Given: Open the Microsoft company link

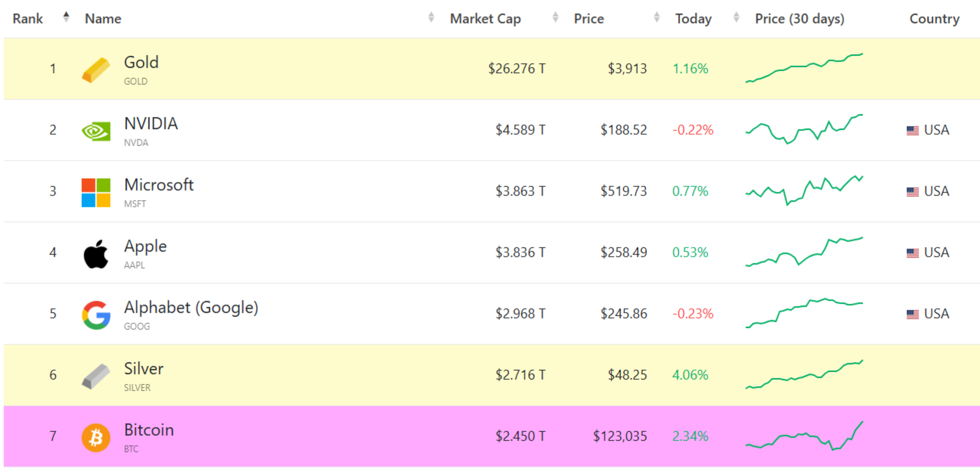Looking at the screenshot, I should tap(159, 185).
